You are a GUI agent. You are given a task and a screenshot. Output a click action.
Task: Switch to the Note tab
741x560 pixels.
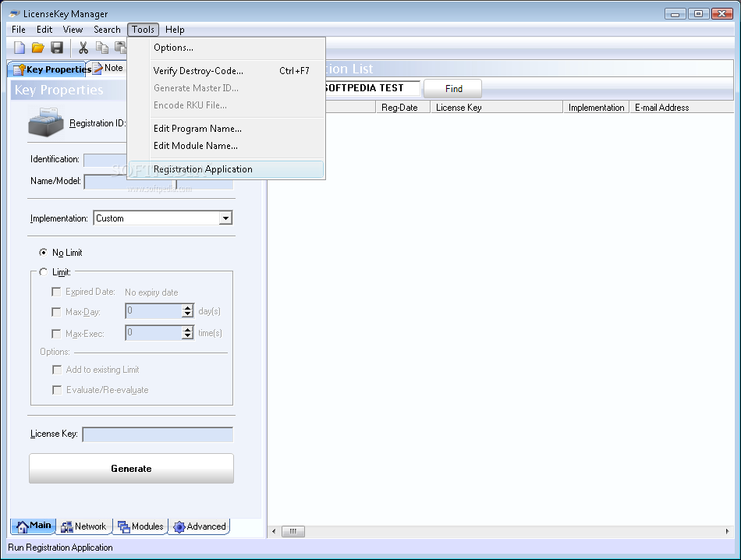[x=108, y=68]
